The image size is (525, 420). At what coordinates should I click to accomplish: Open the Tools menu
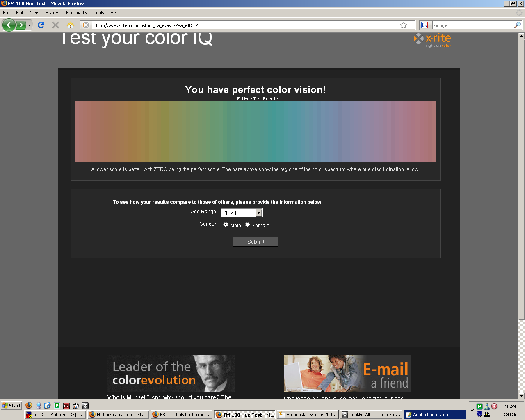coord(98,13)
